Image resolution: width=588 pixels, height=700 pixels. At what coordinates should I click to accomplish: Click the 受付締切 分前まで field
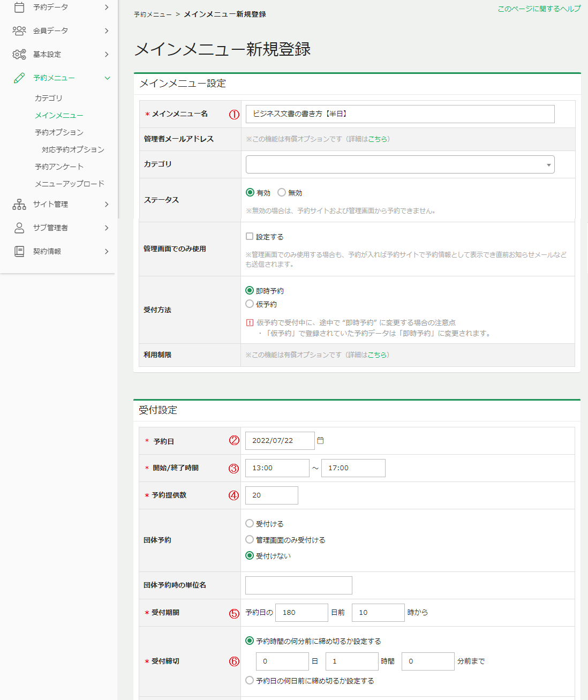(x=428, y=661)
